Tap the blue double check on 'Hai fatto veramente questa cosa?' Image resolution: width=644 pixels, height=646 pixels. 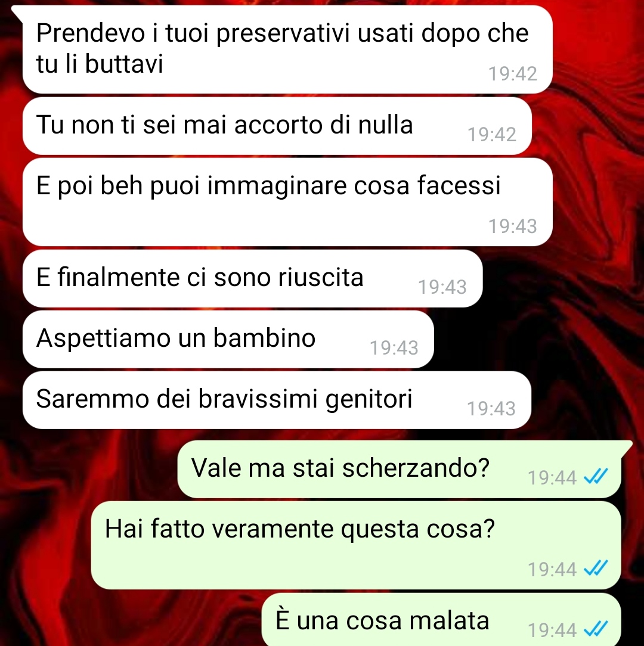(x=596, y=569)
